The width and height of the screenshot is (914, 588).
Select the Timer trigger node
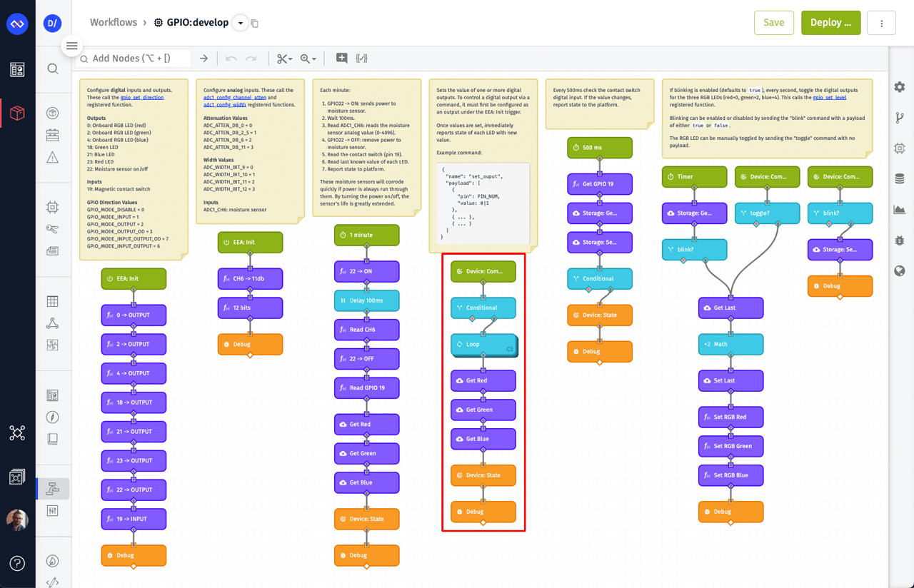[x=694, y=176]
